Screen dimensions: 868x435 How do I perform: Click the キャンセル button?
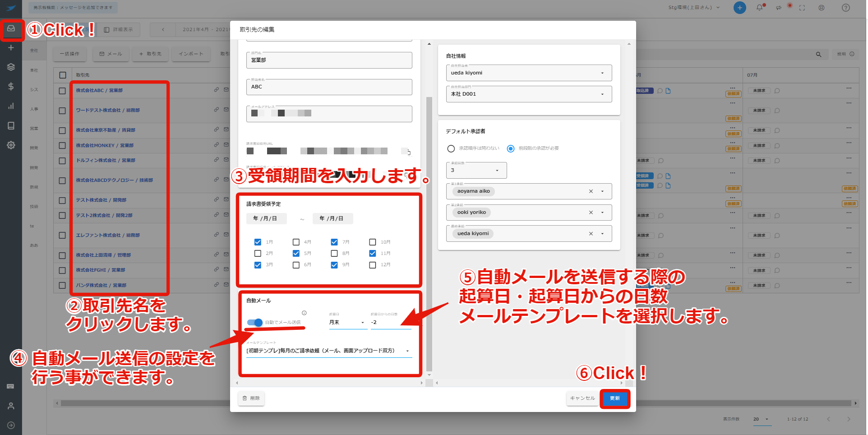tap(582, 398)
